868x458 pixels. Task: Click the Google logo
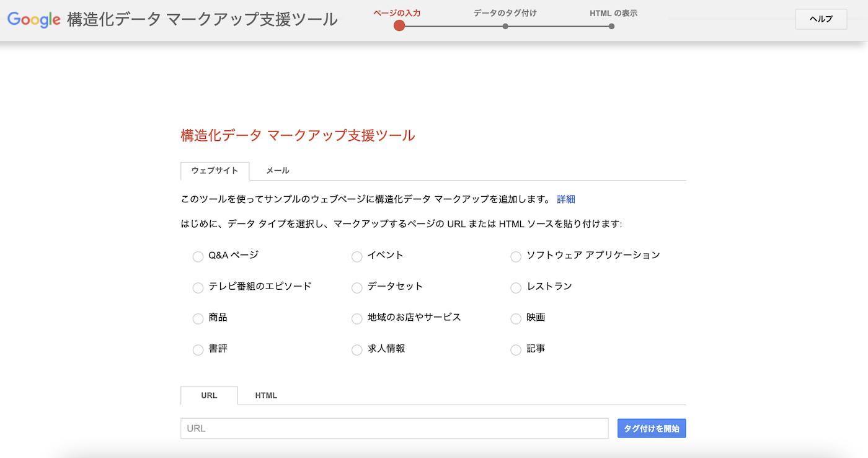pyautogui.click(x=33, y=19)
